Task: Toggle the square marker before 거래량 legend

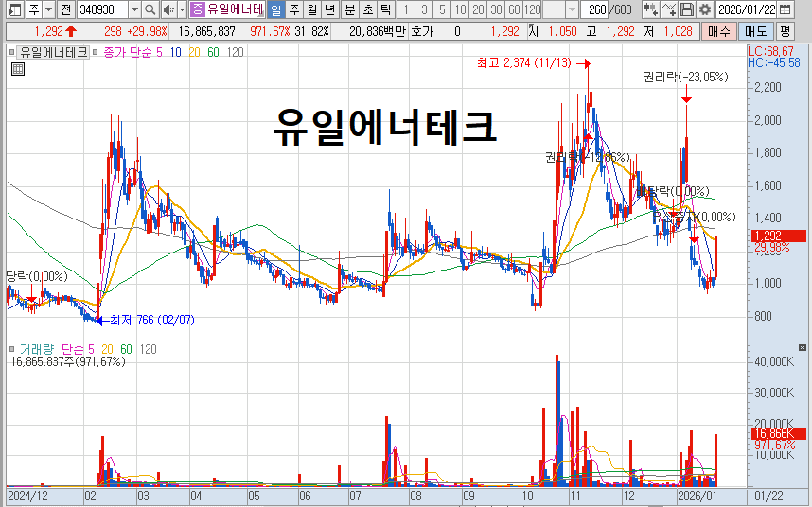Action: tap(12, 349)
